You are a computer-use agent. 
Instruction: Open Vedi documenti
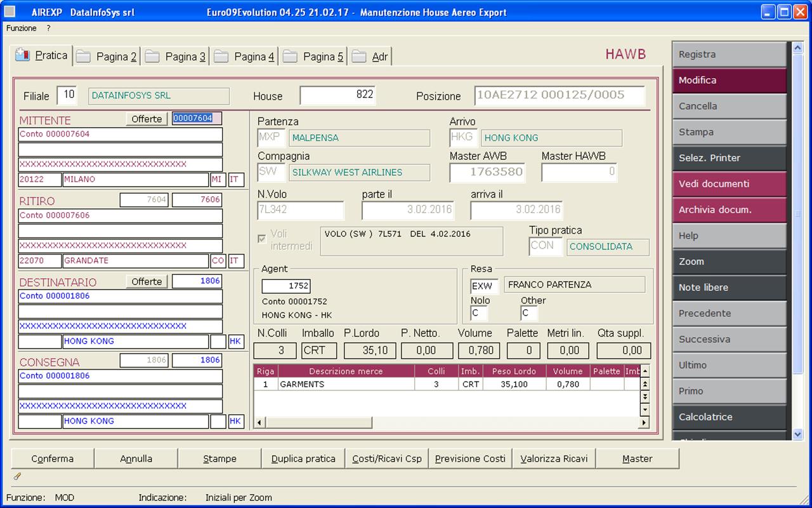pyautogui.click(x=730, y=184)
